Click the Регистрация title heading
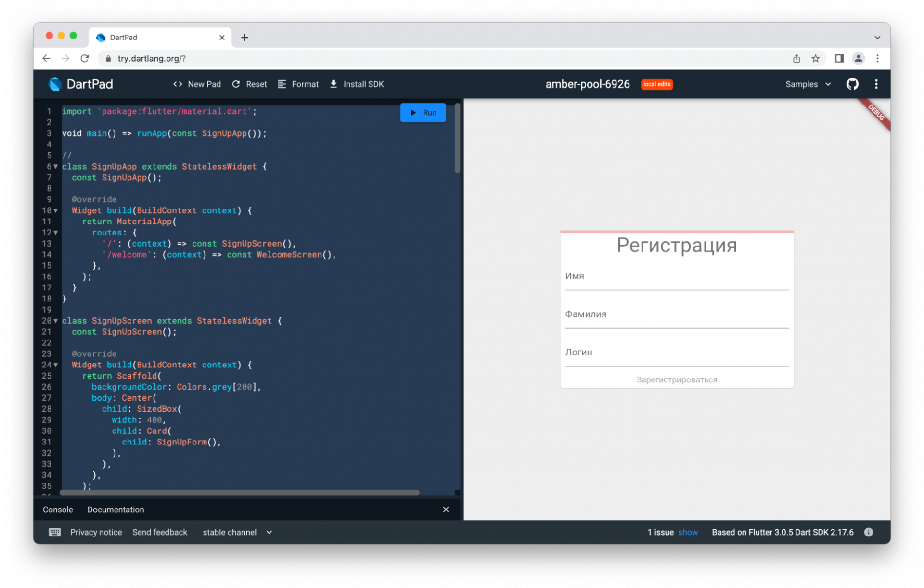Image resolution: width=924 pixels, height=588 pixels. coord(676,245)
